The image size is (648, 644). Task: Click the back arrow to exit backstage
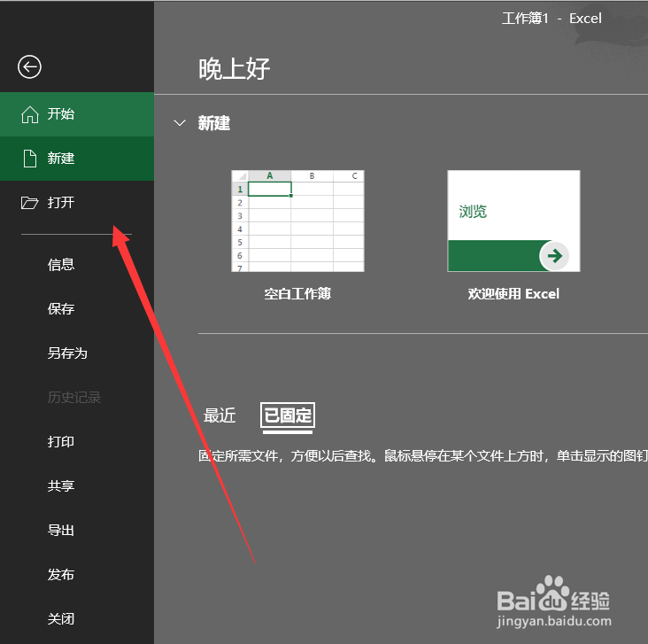point(29,66)
